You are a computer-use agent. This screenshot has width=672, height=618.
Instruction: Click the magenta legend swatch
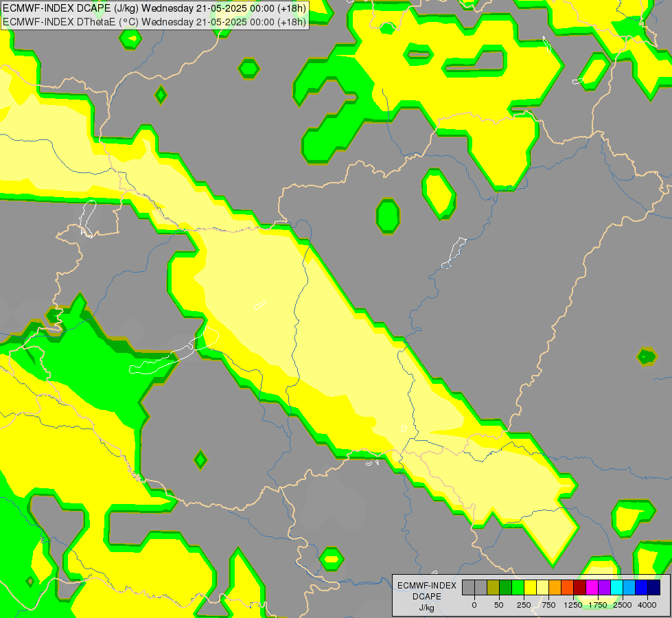592,588
